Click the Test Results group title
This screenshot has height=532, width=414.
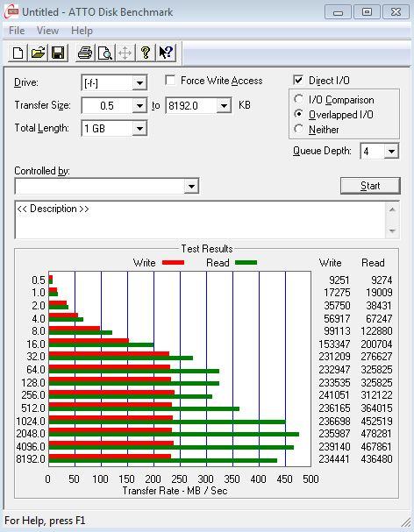click(207, 249)
